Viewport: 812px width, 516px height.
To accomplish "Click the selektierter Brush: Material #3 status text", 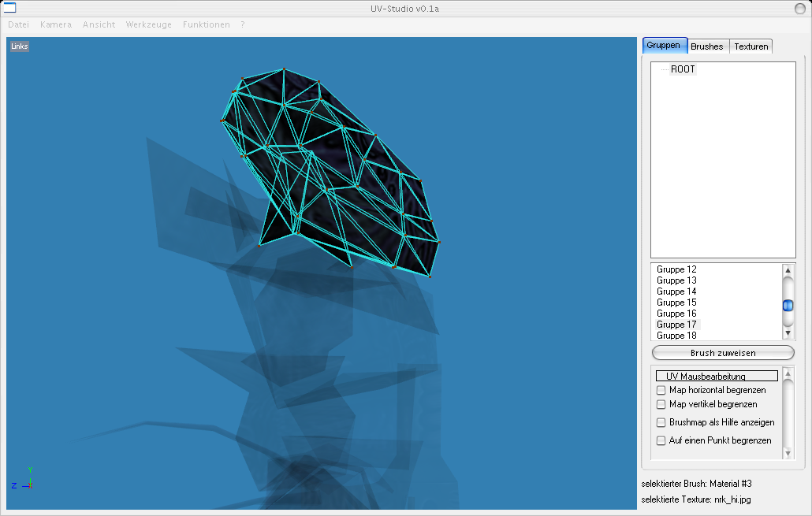I will 697,484.
